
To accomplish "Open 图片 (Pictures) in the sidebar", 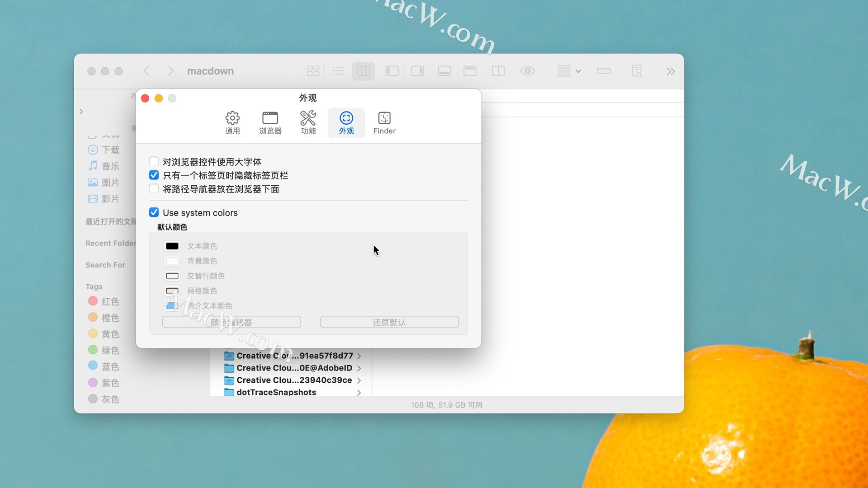I will (104, 183).
